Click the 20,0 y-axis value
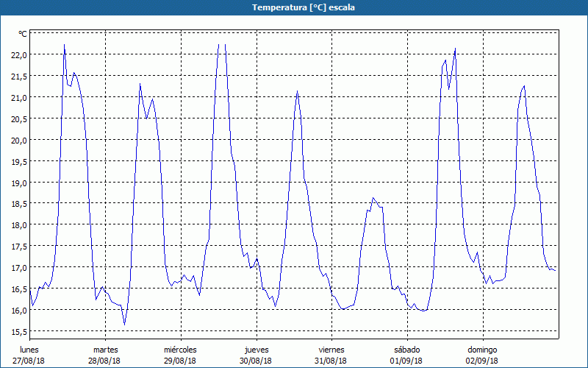This screenshot has height=368, width=588. click(19, 141)
